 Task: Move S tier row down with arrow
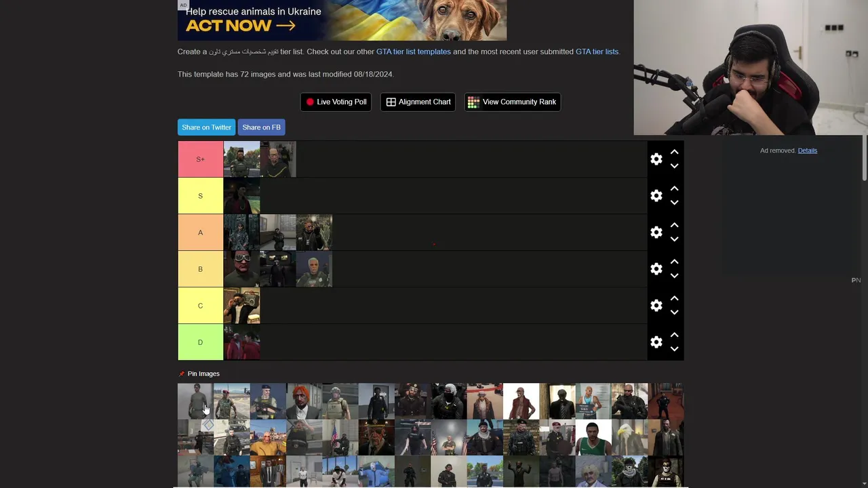[x=674, y=203]
